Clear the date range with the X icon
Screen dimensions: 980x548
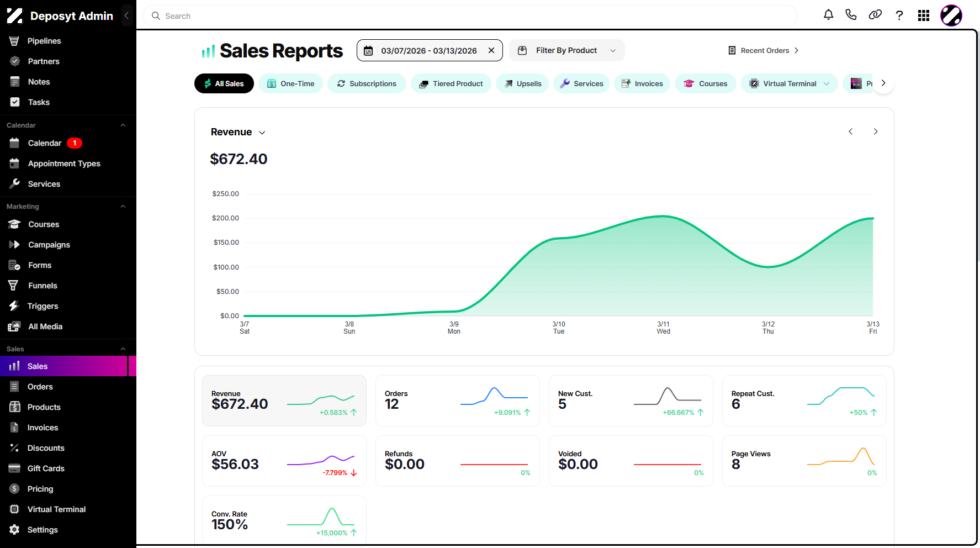click(491, 50)
